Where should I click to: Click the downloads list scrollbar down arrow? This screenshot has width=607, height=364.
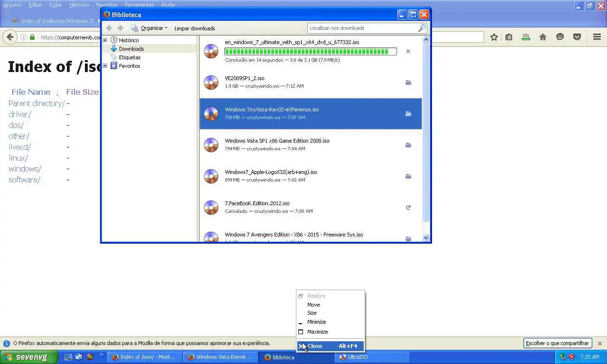click(x=426, y=238)
